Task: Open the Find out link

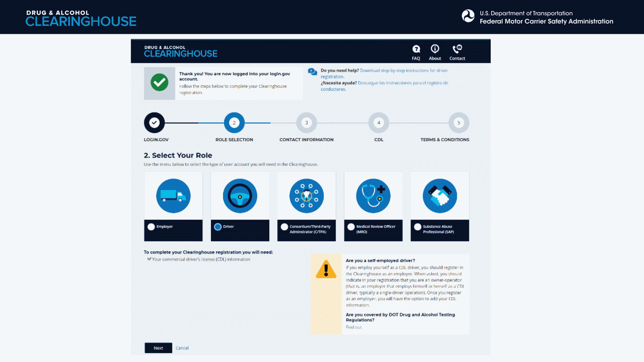Action: click(x=354, y=327)
